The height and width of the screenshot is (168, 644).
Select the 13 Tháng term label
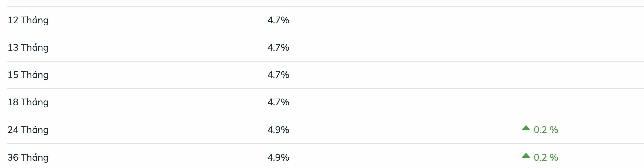(28, 48)
